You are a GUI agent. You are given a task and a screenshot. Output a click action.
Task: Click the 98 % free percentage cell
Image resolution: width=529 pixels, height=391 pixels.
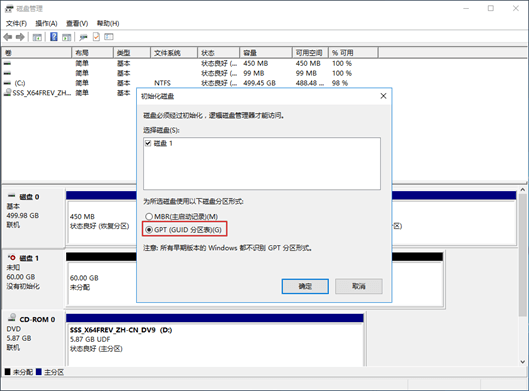click(340, 83)
